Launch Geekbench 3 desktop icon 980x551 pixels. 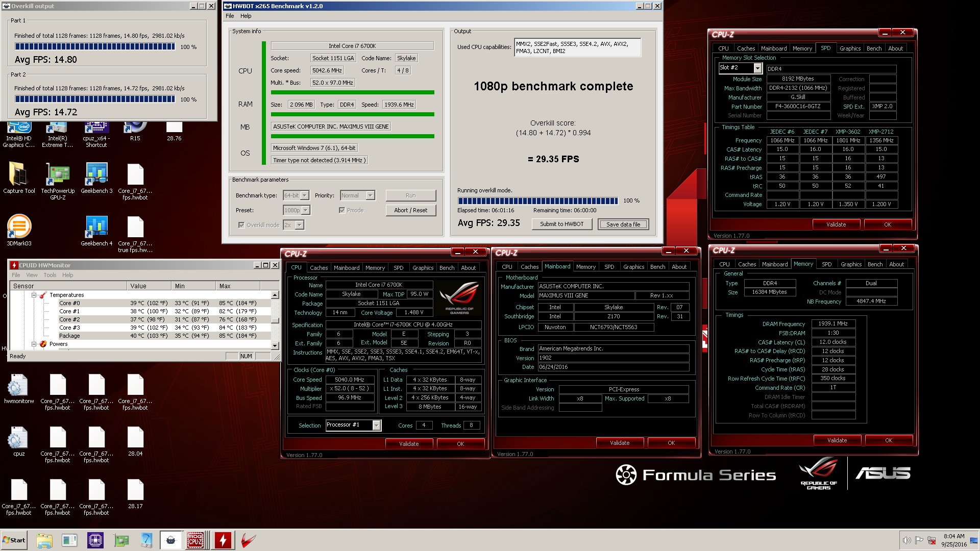pos(96,178)
